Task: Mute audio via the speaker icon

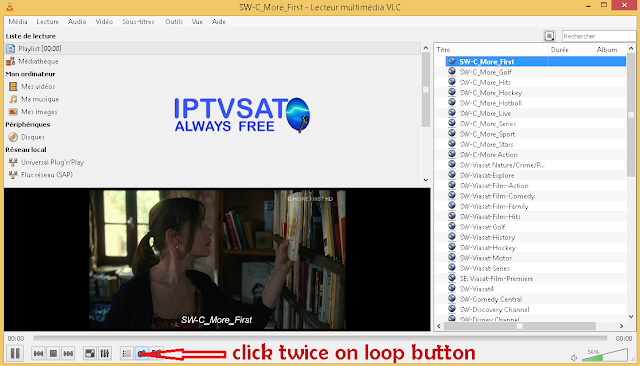Action: [574, 358]
